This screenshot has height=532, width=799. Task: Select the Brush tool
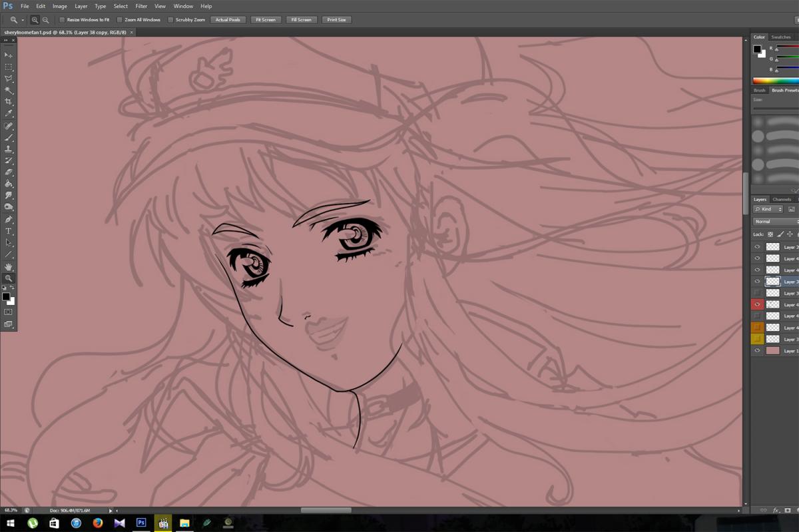9,137
